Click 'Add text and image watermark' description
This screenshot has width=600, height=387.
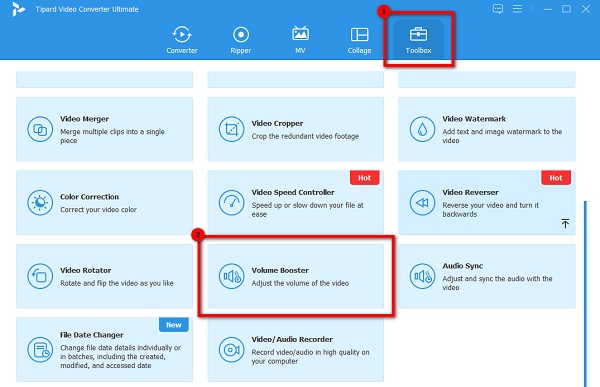click(502, 136)
